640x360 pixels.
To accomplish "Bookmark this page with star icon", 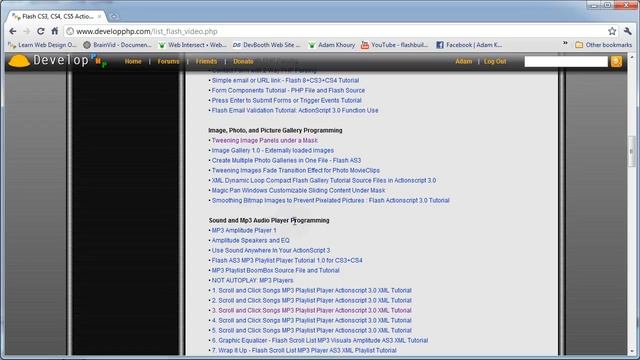I will [x=612, y=31].
